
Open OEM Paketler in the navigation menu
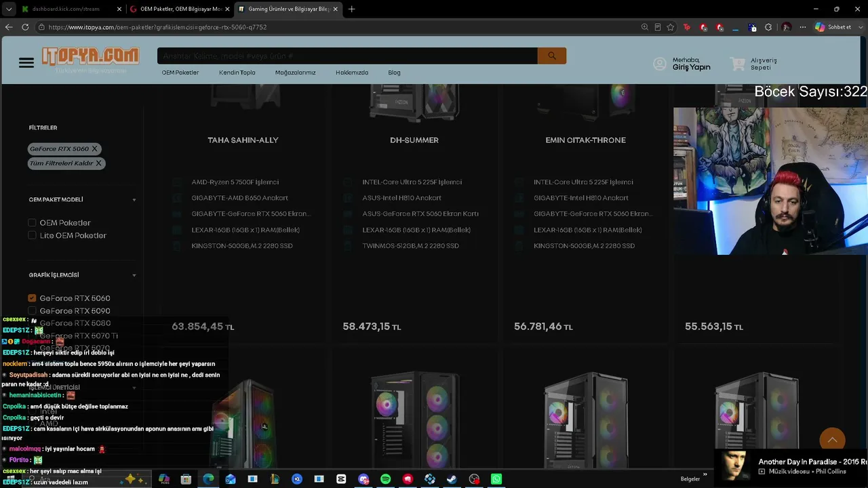point(180,73)
